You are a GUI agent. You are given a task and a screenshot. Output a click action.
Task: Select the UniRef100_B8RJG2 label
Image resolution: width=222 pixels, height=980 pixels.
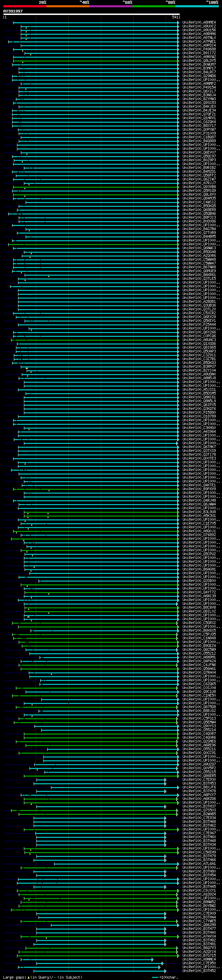point(199,711)
